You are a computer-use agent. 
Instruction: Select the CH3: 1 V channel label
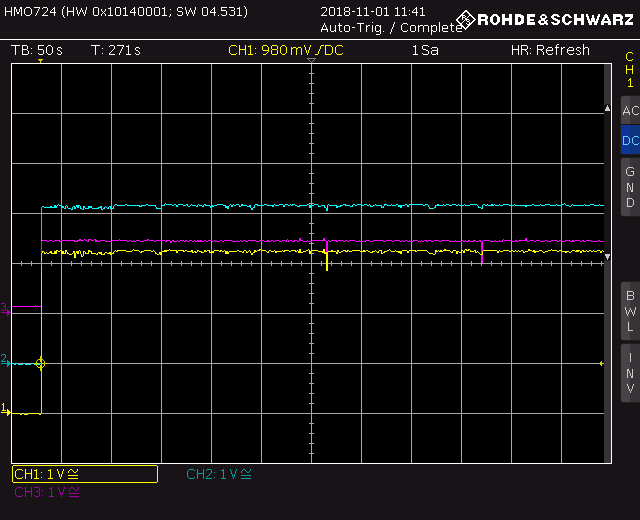tap(47, 492)
